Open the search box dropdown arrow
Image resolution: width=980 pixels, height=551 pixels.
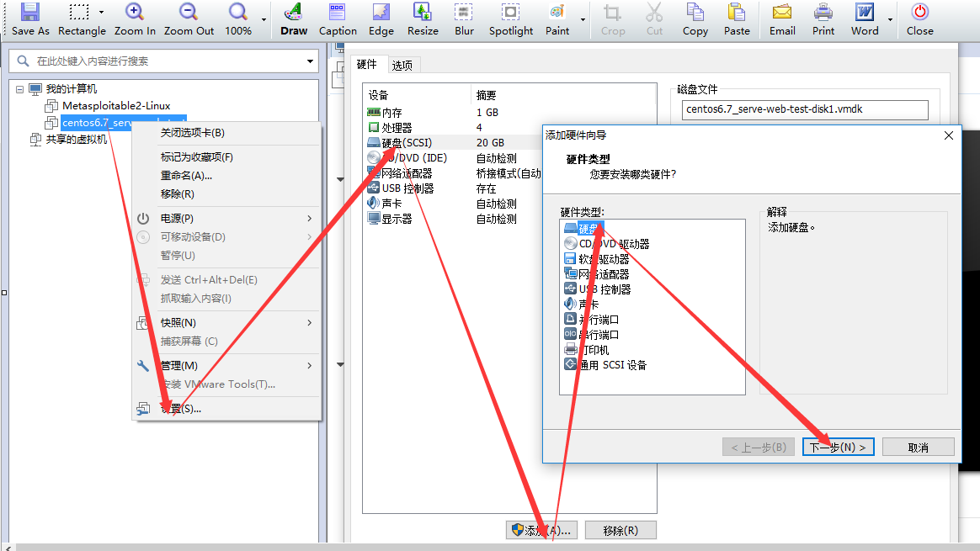tap(310, 61)
